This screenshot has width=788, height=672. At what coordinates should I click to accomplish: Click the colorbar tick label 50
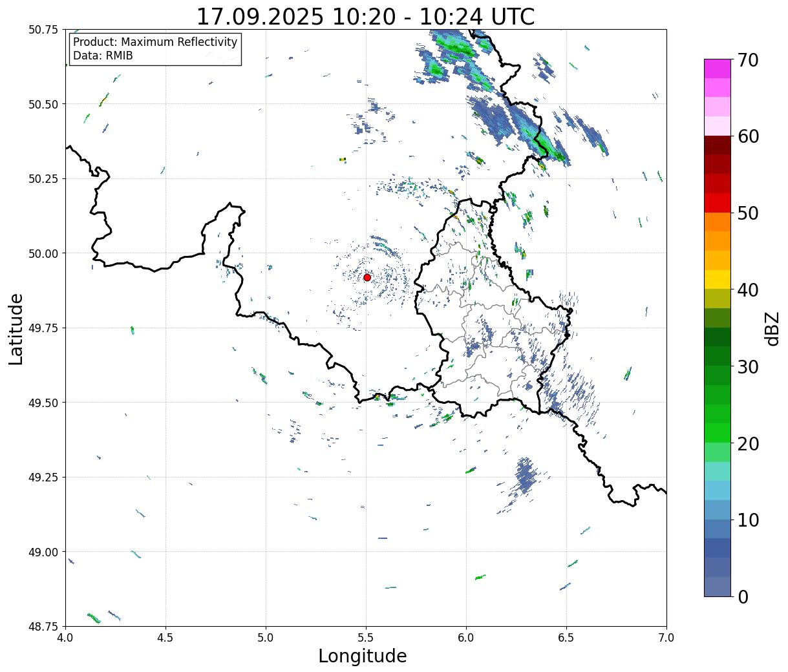click(x=748, y=213)
